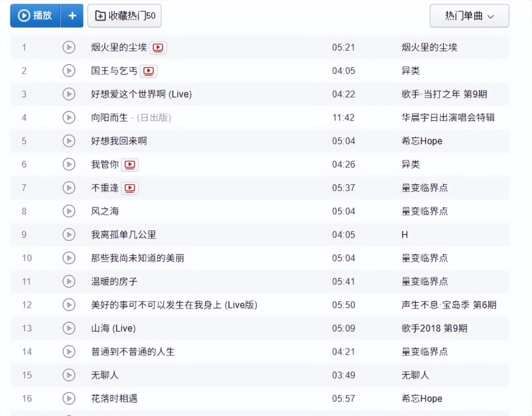
Task: Open the album 异类
Action: point(409,71)
